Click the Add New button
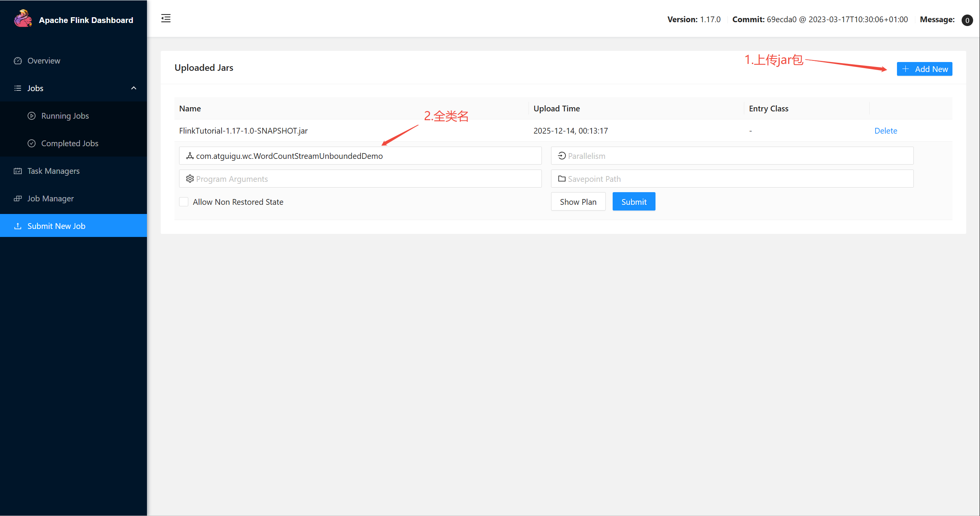 (x=925, y=69)
